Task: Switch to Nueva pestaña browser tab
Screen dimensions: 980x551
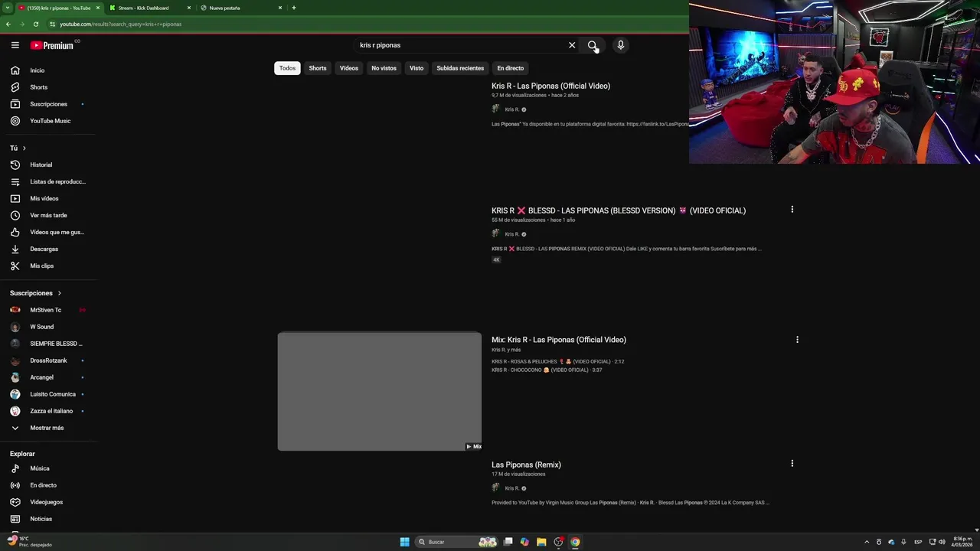Action: tap(240, 8)
